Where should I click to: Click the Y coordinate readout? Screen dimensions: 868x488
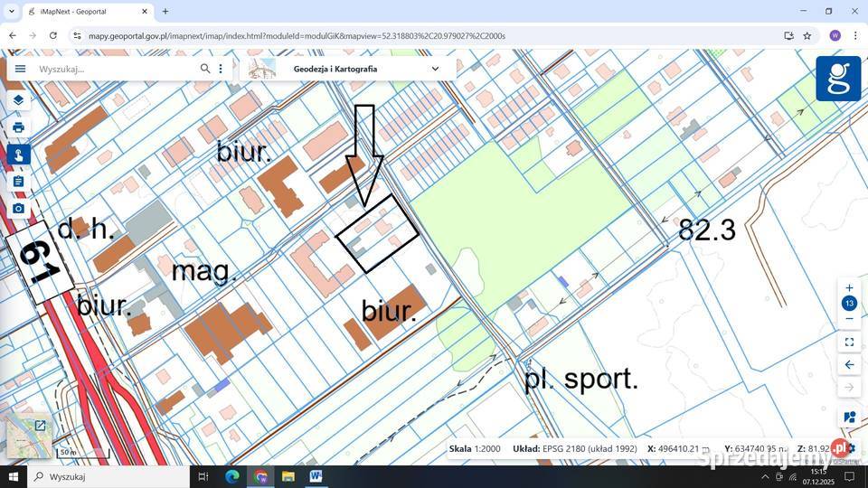[x=756, y=449]
